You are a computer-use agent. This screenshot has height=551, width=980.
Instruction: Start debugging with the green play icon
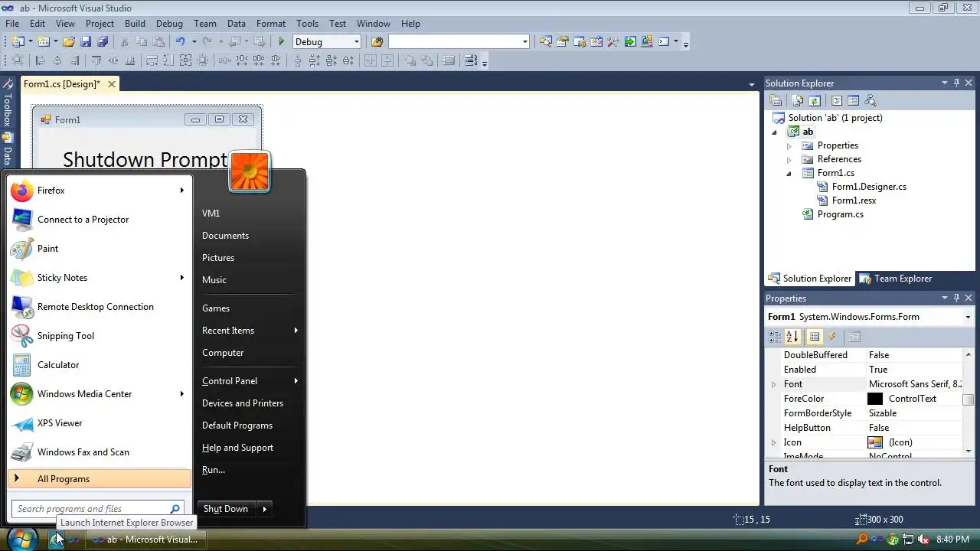[x=282, y=42]
